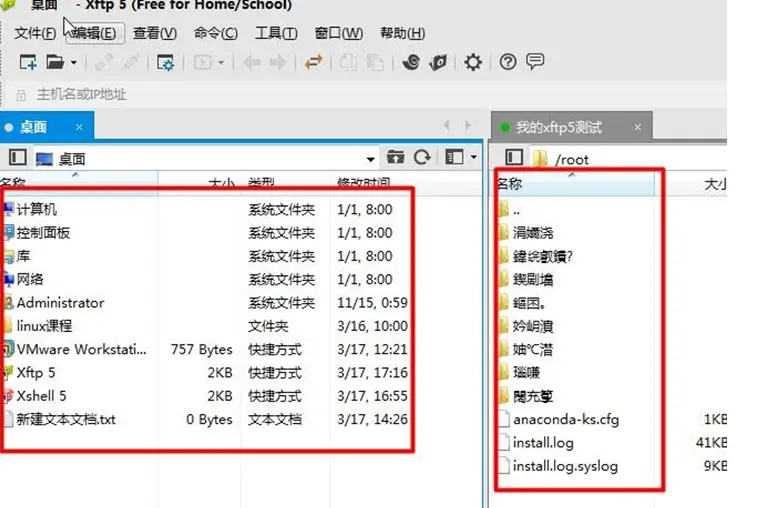The image size is (763, 508).
Task: Open Options via gear icon
Action: [x=472, y=62]
